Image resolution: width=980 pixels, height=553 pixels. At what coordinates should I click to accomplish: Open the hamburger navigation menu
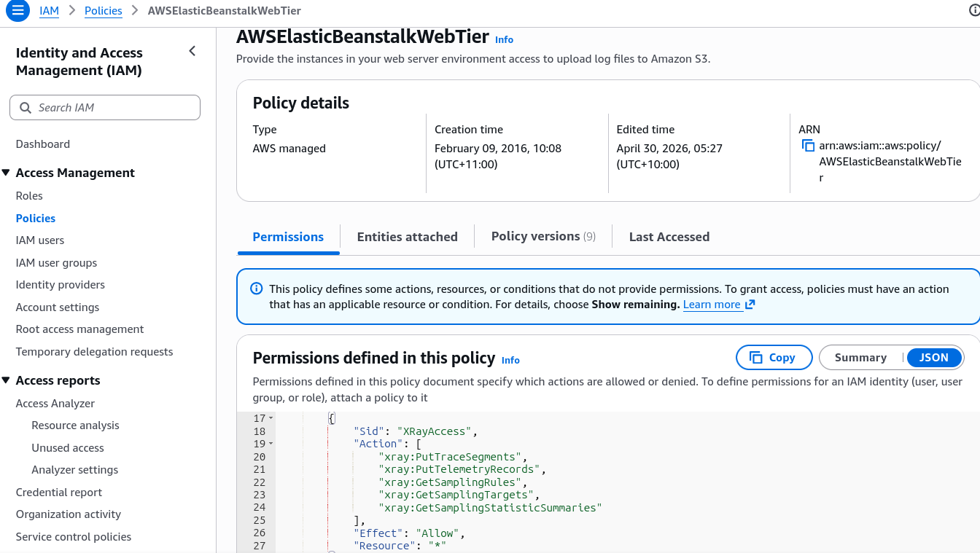17,11
